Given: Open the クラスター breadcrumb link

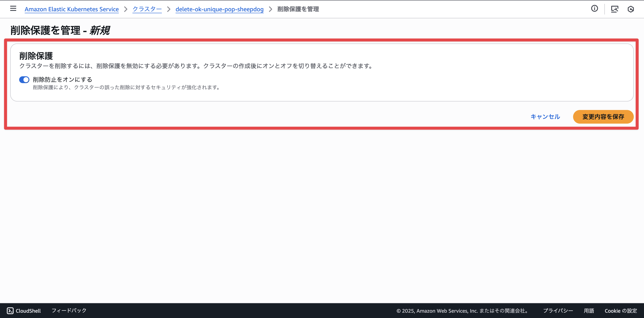Looking at the screenshot, I should (147, 9).
